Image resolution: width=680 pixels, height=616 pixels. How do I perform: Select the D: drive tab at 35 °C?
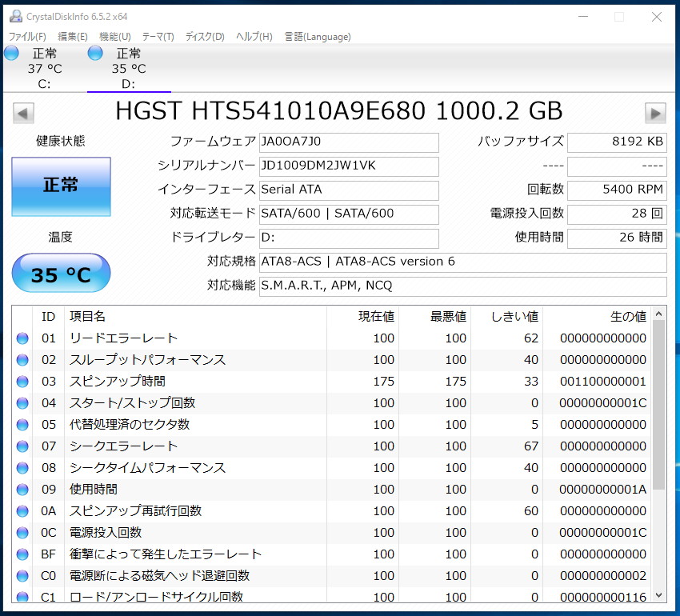[x=129, y=68]
